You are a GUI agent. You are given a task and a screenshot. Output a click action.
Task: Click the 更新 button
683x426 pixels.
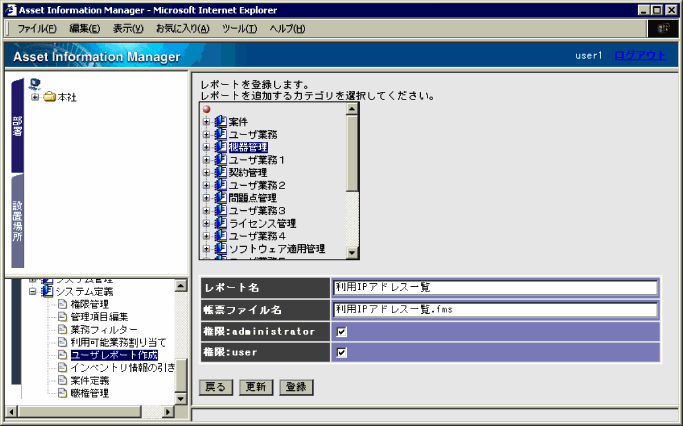point(256,387)
